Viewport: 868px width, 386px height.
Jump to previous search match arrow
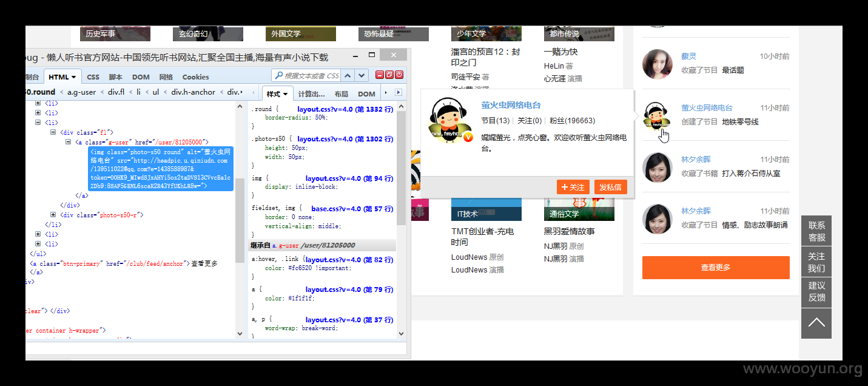click(348, 76)
